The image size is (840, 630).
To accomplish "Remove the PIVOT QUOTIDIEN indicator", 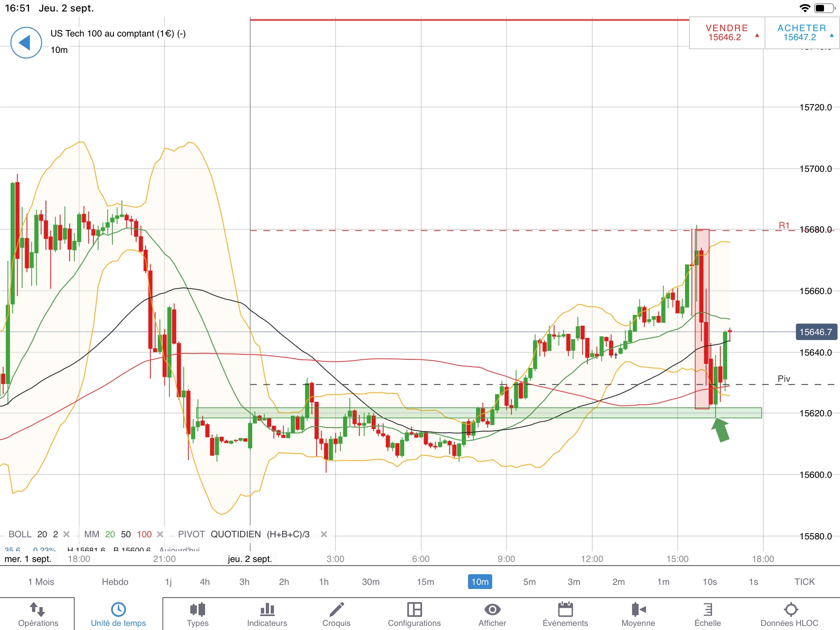I will coord(324,534).
